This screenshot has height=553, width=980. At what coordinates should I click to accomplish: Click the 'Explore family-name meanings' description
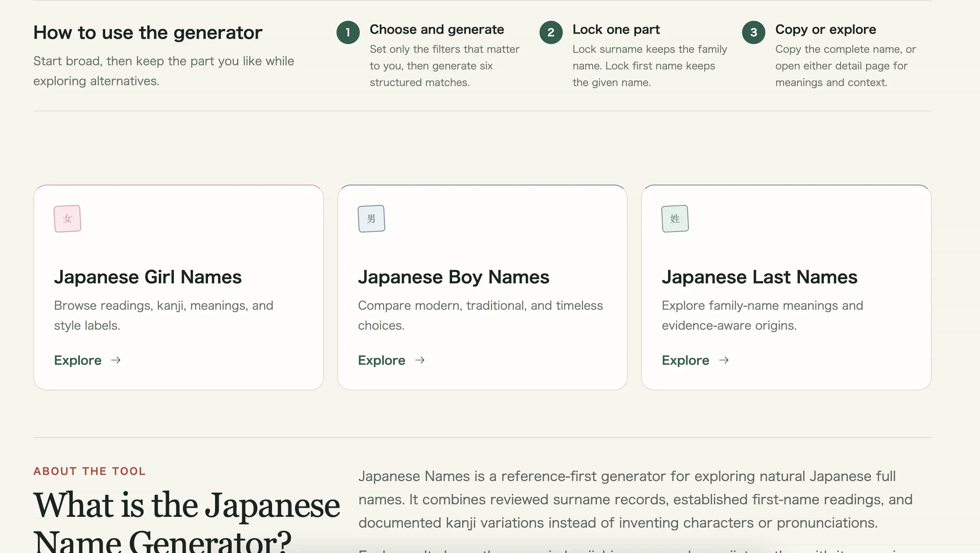(x=762, y=315)
